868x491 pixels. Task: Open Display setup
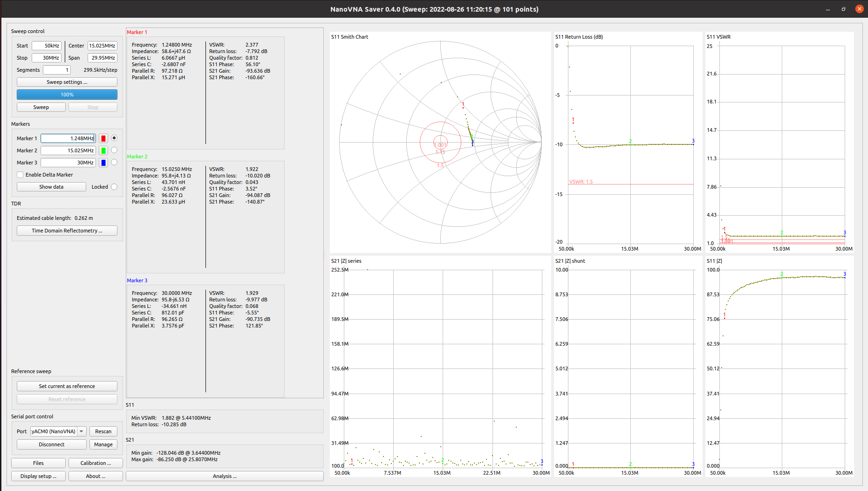(38, 476)
